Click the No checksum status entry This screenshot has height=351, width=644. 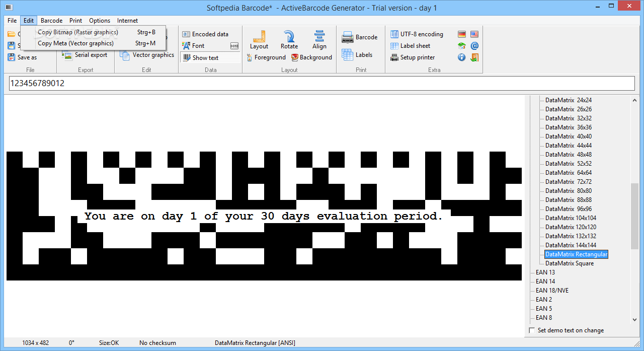click(157, 343)
